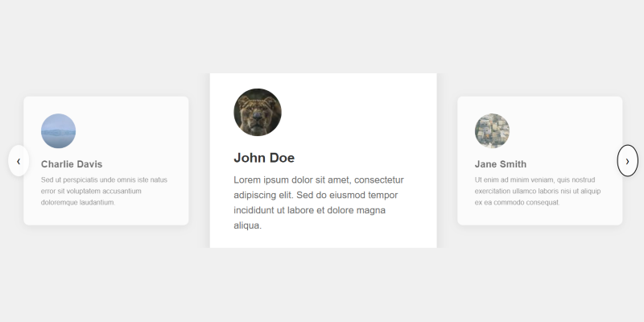Click the word 'aliqua.' ending John's text
Viewport: 644px width, 322px height.
coord(248,226)
